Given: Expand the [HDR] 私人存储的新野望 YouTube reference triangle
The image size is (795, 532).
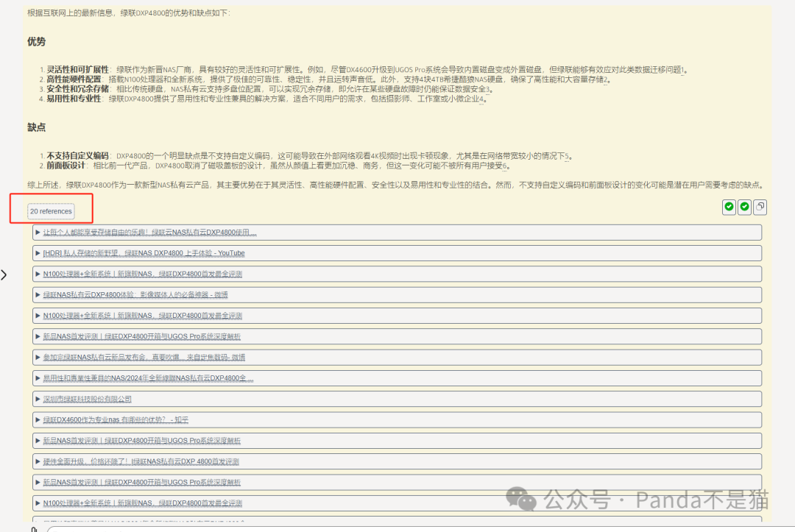Looking at the screenshot, I should [38, 253].
